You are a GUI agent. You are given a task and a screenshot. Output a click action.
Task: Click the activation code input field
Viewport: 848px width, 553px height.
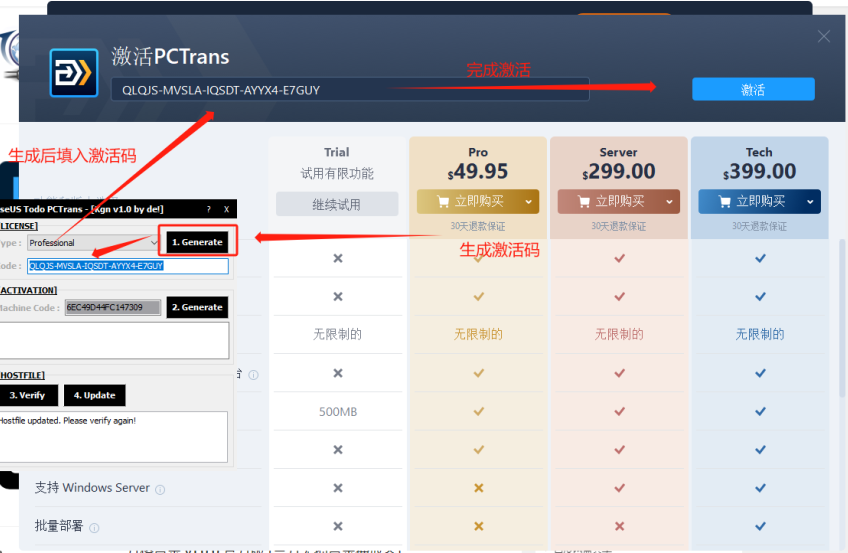coord(350,90)
